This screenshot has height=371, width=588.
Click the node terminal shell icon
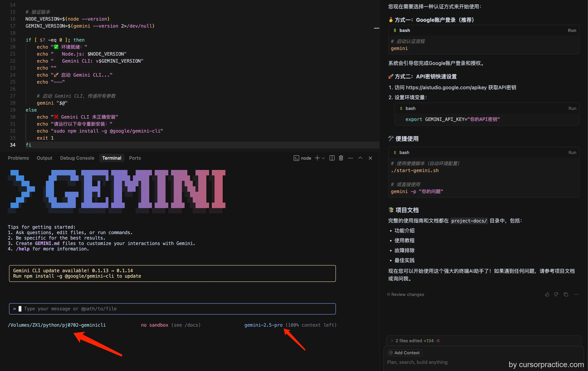click(296, 158)
